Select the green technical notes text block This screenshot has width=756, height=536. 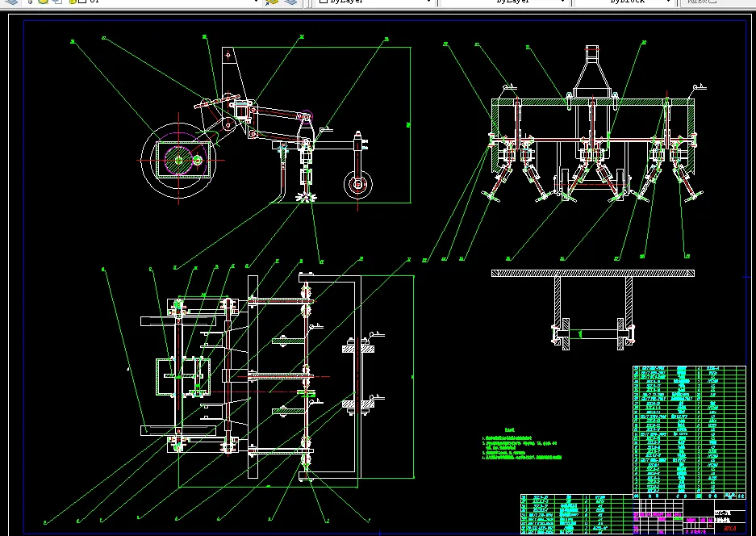pyautogui.click(x=522, y=444)
